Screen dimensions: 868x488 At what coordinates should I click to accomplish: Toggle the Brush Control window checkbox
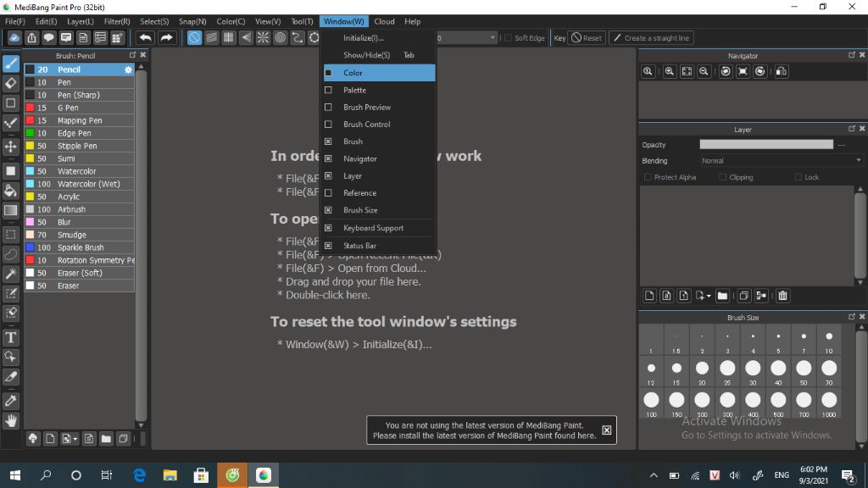[x=328, y=124]
